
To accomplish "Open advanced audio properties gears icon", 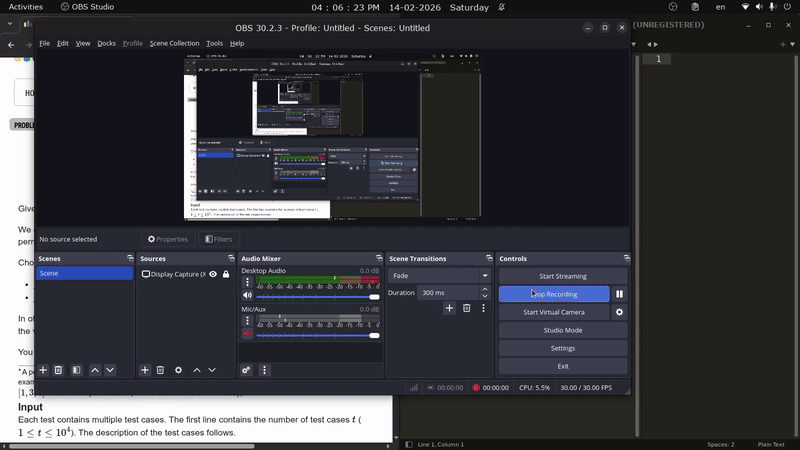I will tap(246, 370).
